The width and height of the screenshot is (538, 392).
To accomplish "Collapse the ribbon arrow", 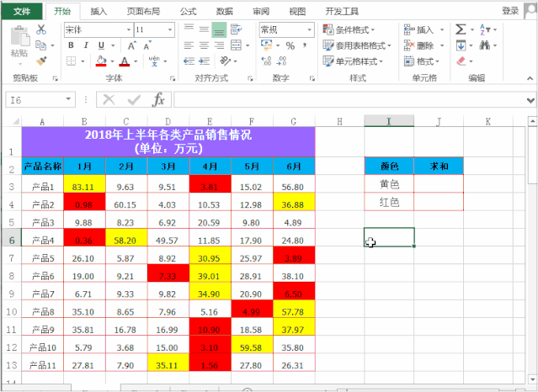I will coord(530,78).
